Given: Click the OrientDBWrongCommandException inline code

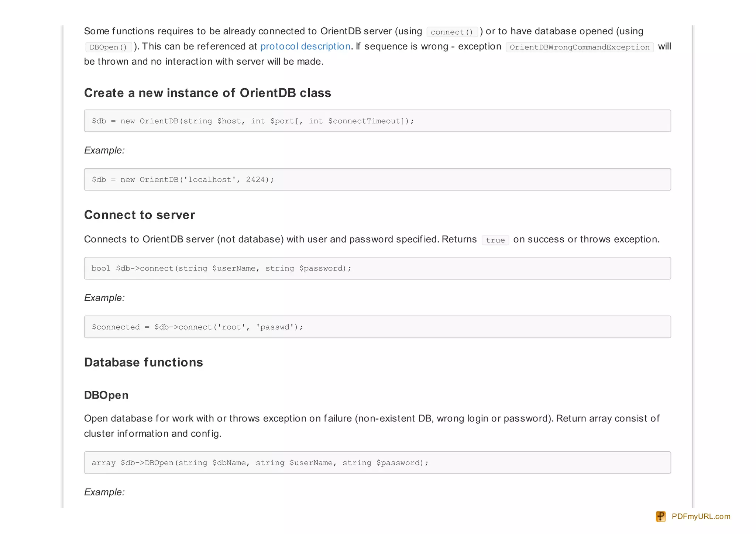Looking at the screenshot, I should coord(579,47).
